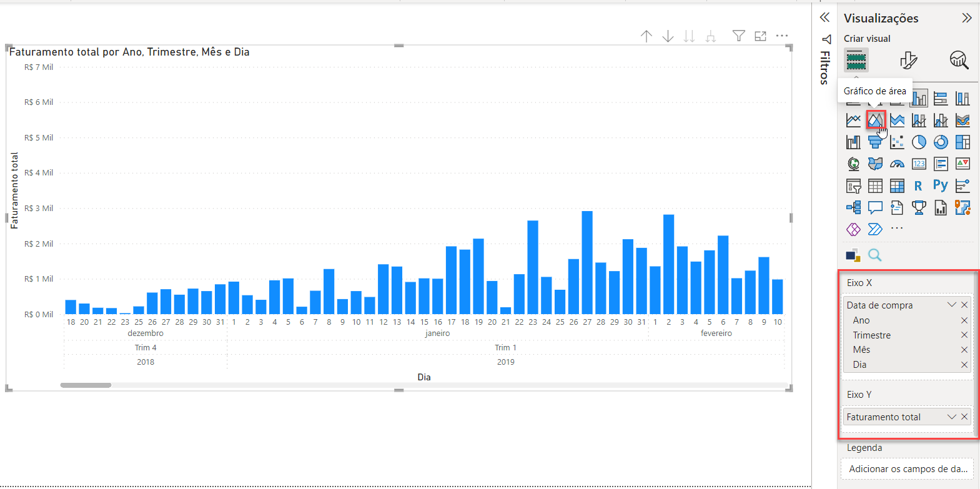
Task: Expand all down one hierarchy level
Action: coord(710,36)
